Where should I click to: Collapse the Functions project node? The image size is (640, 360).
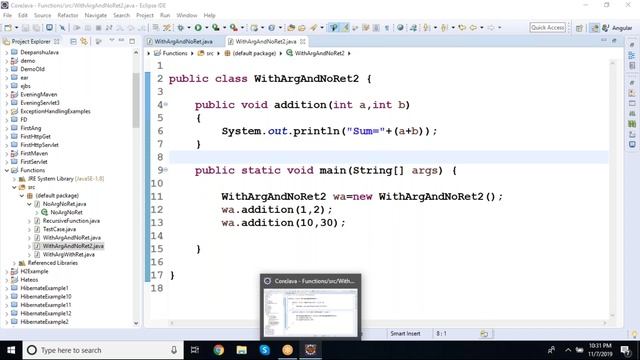tap(7, 170)
